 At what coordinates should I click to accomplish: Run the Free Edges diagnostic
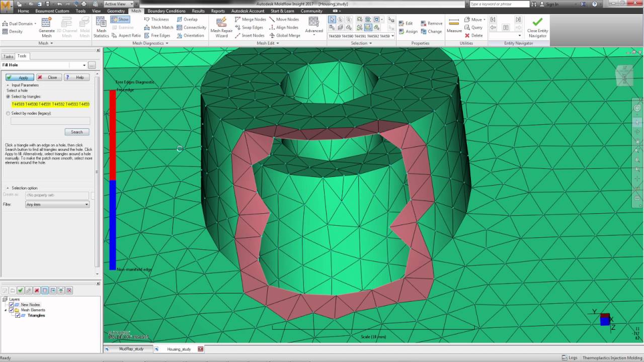(157, 36)
